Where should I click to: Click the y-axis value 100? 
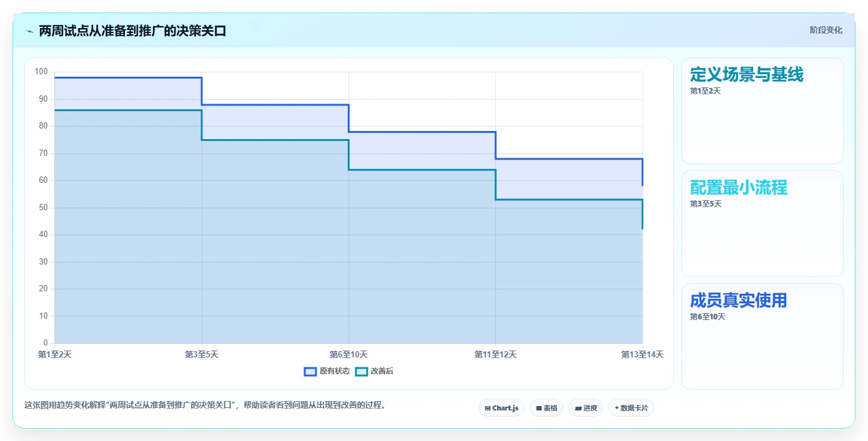(x=41, y=72)
